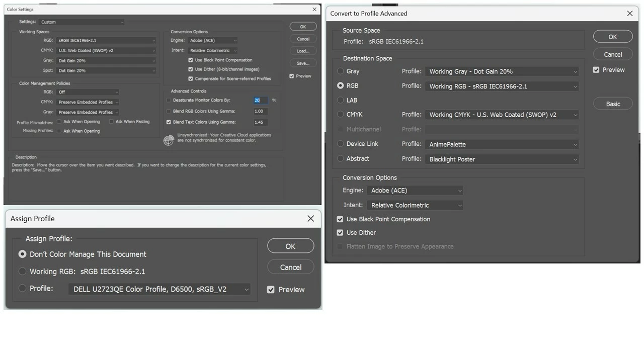
Task: Close the Assign Profile dialog
Action: (310, 218)
